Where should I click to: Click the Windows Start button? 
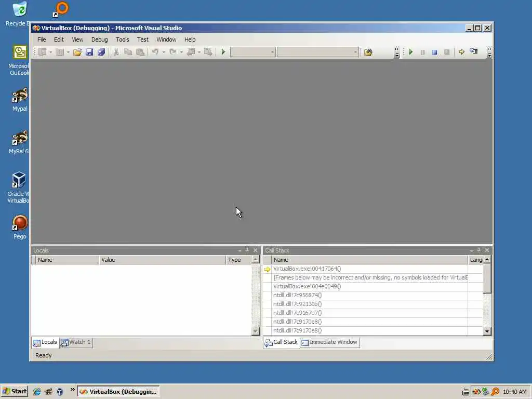(x=15, y=392)
